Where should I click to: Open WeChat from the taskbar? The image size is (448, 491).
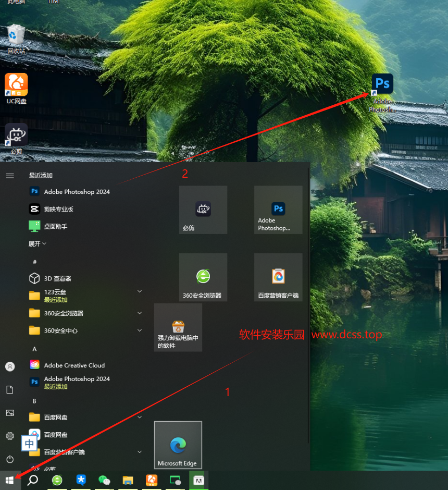click(x=104, y=480)
